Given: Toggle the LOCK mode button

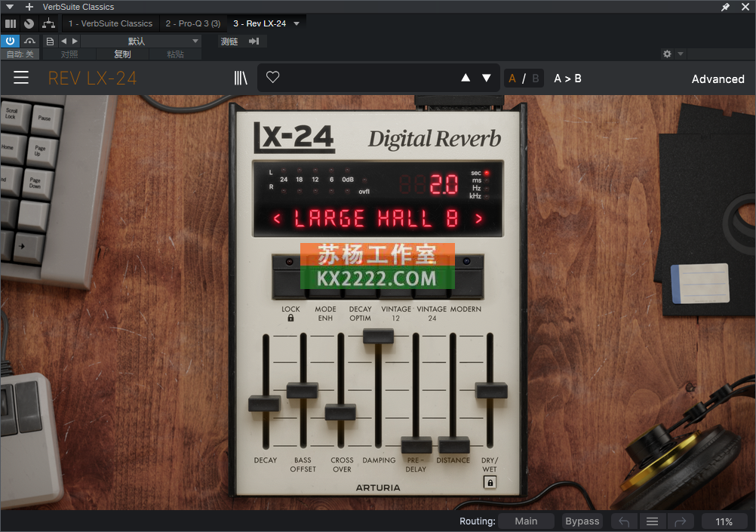Looking at the screenshot, I should pos(289,278).
